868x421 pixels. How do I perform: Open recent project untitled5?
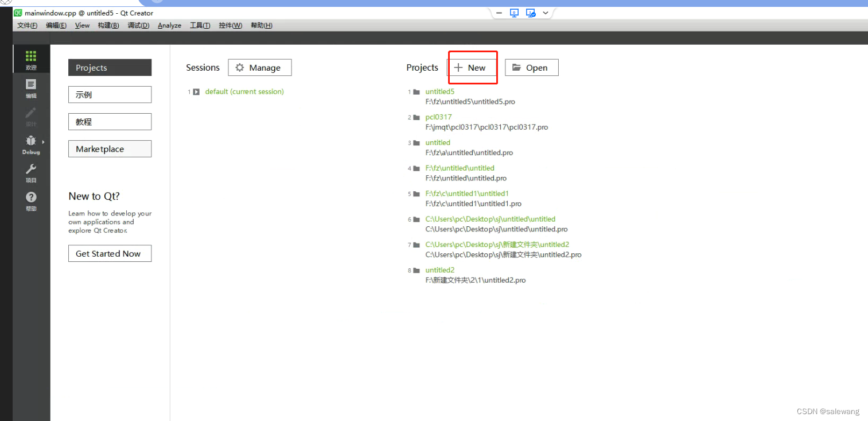(440, 92)
